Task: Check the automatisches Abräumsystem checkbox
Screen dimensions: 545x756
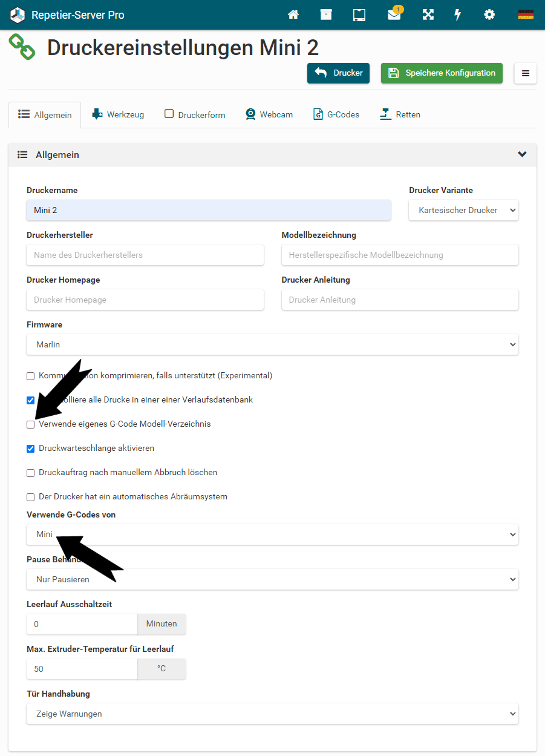Action: 31,497
